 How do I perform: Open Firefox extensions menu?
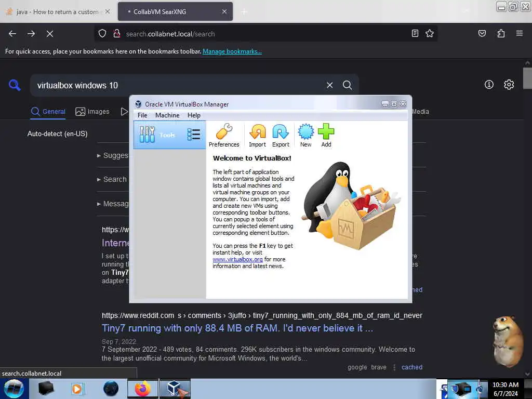point(501,34)
